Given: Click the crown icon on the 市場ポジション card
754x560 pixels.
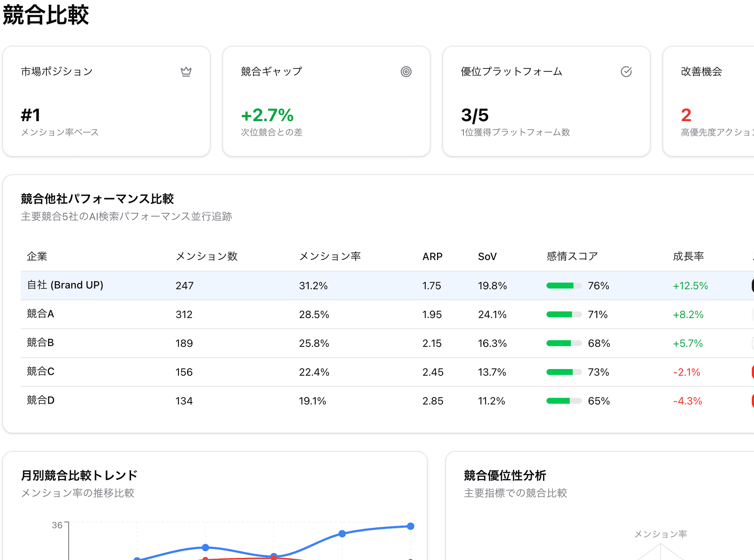Looking at the screenshot, I should [x=186, y=72].
